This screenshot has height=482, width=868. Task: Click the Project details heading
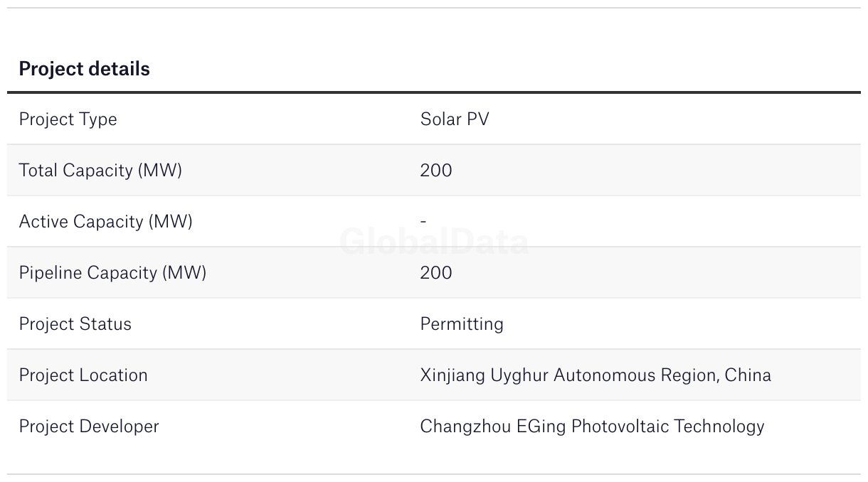point(84,69)
